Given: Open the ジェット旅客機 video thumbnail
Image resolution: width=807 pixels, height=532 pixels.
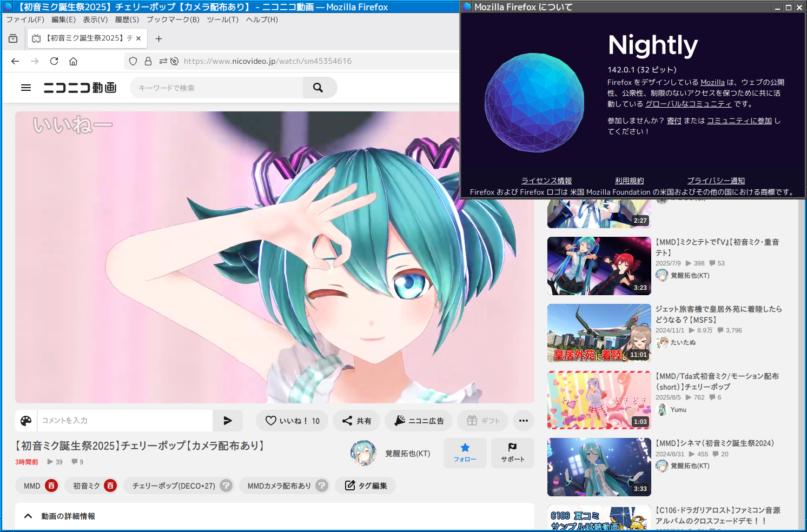Looking at the screenshot, I should [599, 333].
